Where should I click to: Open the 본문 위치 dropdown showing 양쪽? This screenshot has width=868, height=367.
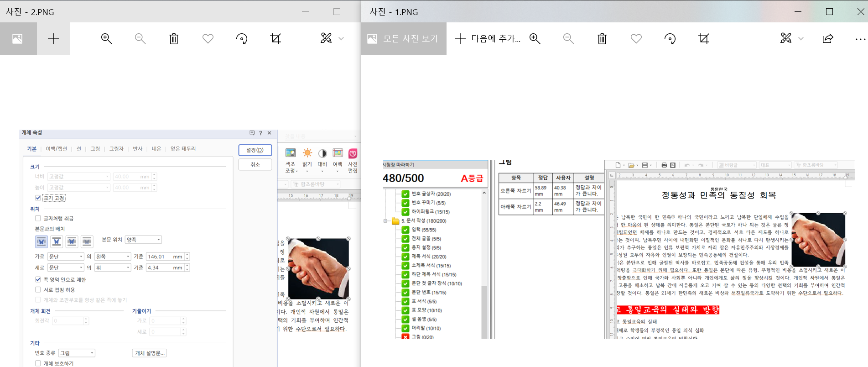[143, 240]
